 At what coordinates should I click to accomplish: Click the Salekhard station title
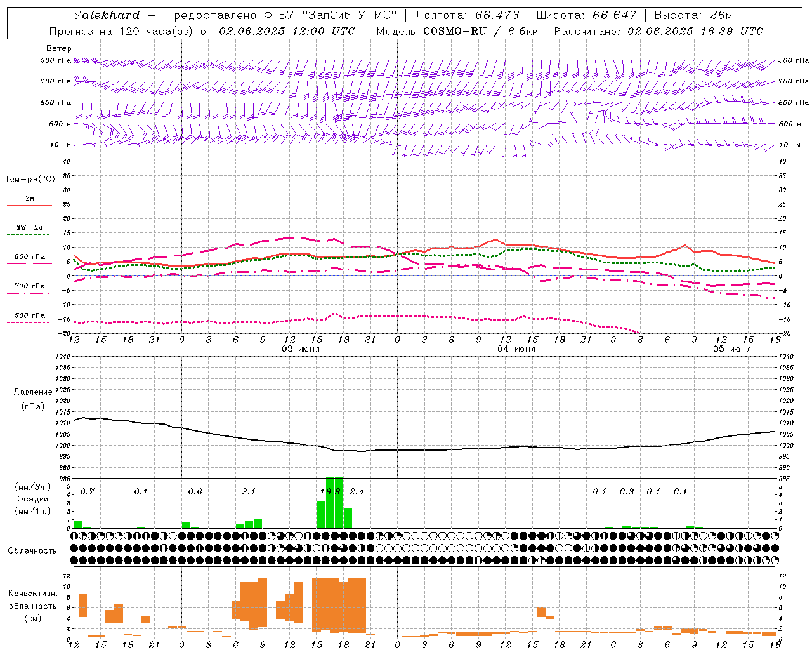coord(106,15)
